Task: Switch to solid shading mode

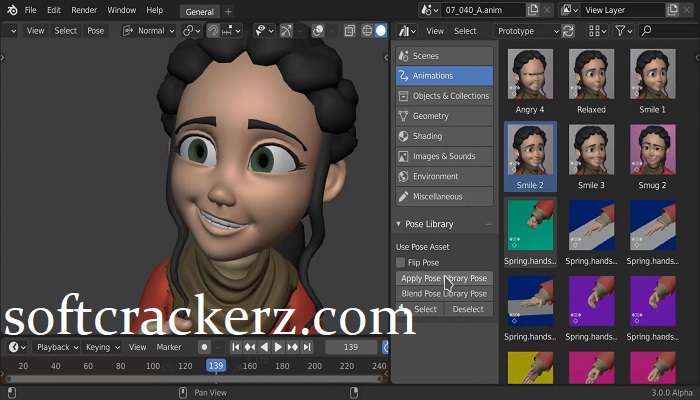Action: click(x=381, y=31)
